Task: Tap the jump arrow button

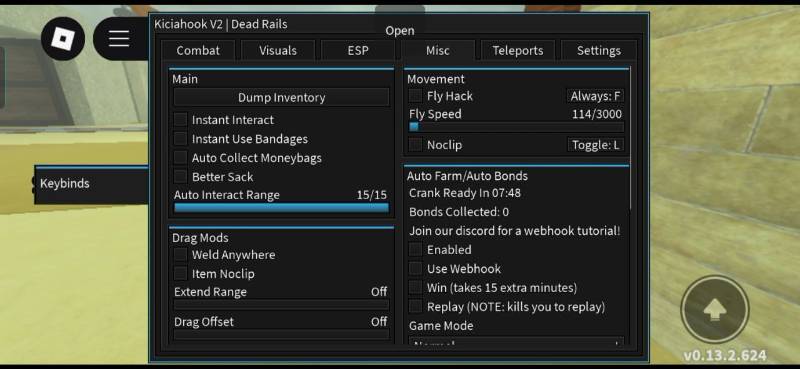Action: click(715, 309)
